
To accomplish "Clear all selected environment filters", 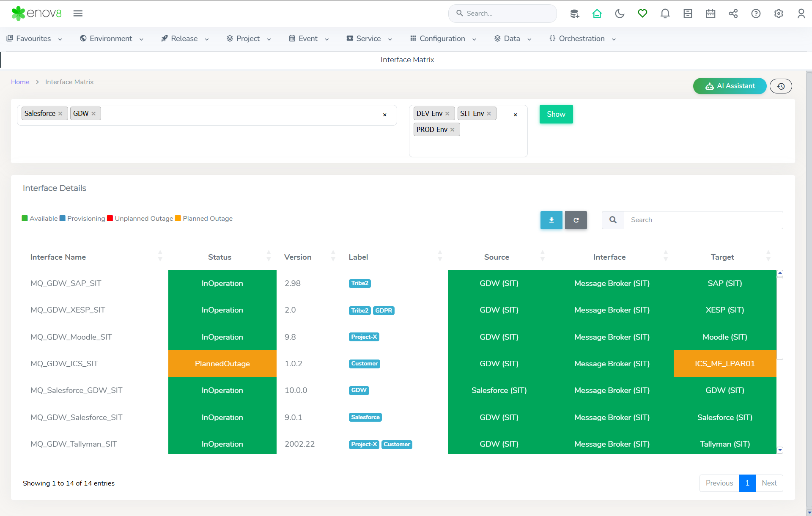I will 515,115.
